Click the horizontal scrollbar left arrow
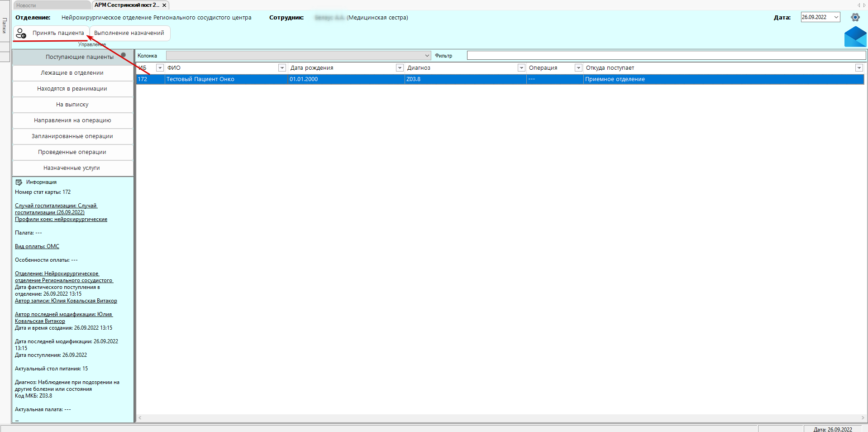868x432 pixels. (x=140, y=418)
